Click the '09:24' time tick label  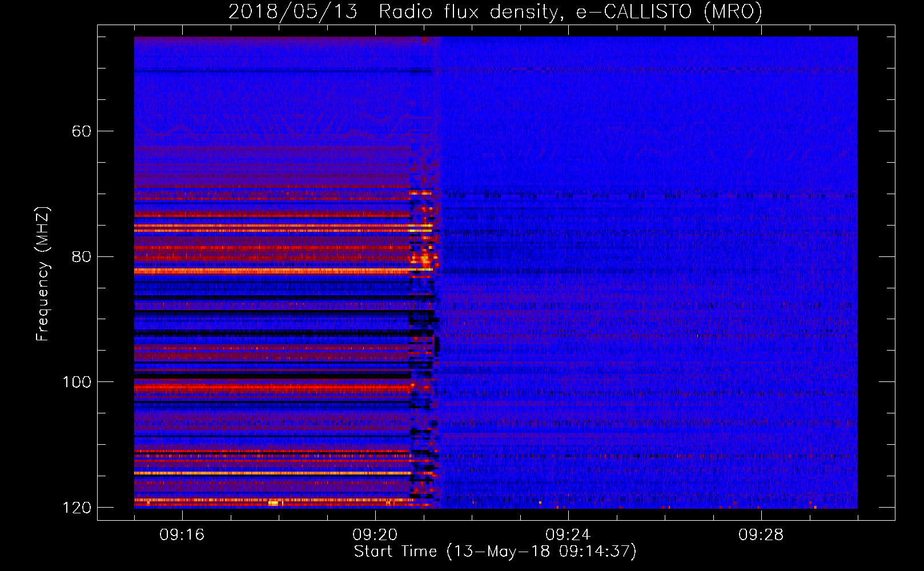click(568, 535)
